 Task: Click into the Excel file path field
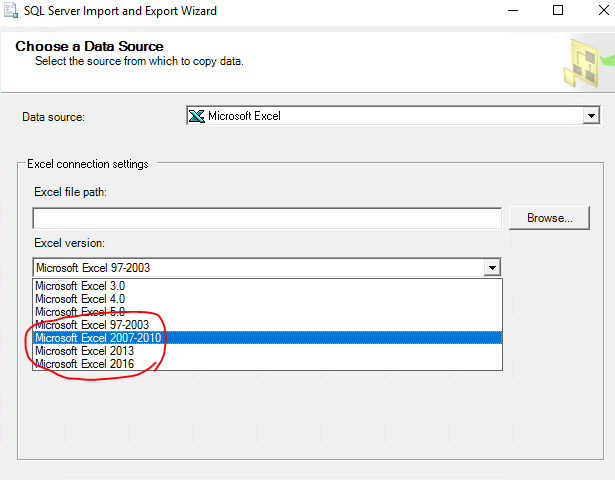point(267,218)
